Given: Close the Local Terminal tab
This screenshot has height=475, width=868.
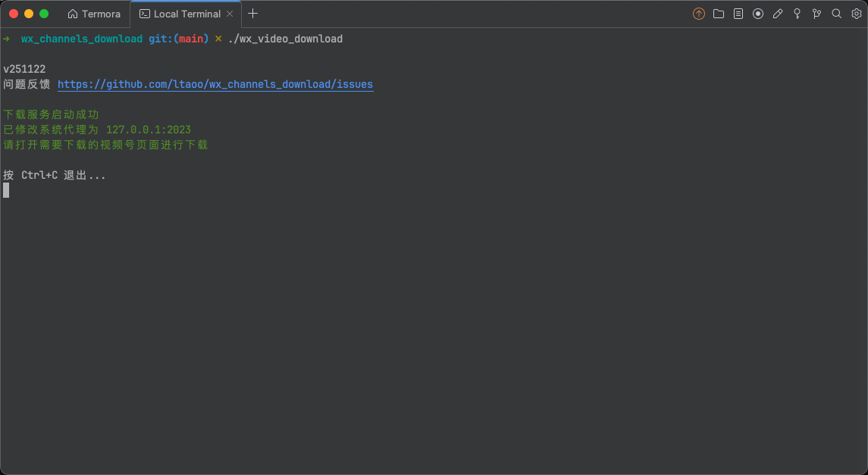Looking at the screenshot, I should point(230,14).
